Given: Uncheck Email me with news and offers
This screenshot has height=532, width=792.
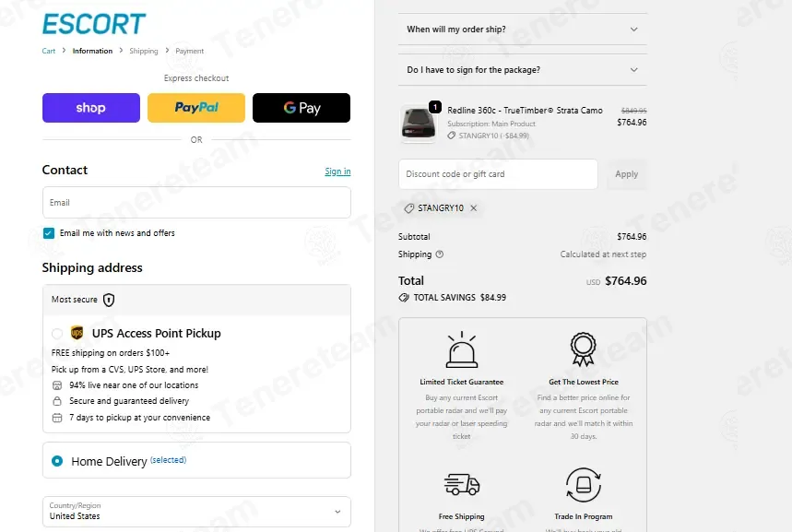Looking at the screenshot, I should [49, 233].
